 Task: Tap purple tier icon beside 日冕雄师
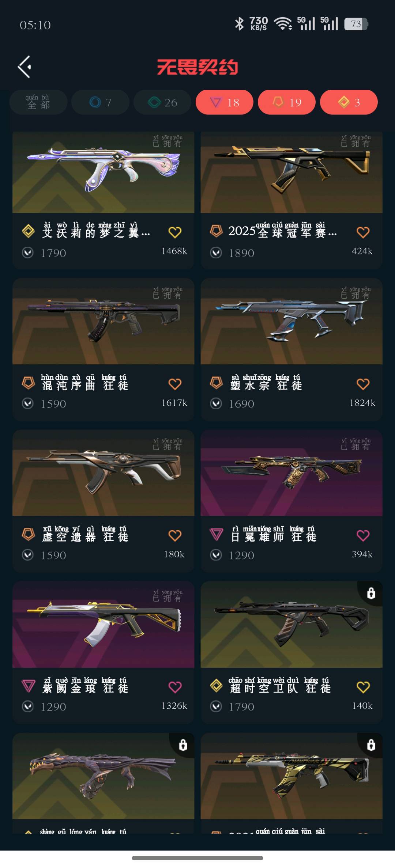point(216,534)
